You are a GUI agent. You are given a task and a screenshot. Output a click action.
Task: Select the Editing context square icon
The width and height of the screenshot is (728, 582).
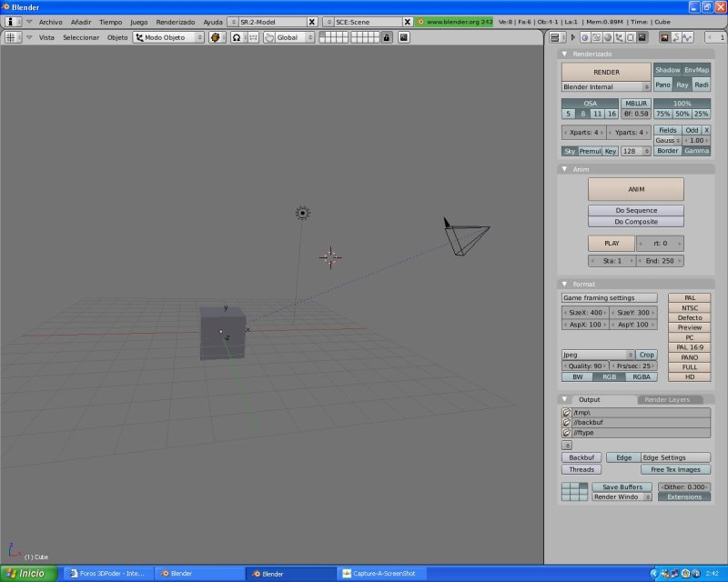coord(630,37)
